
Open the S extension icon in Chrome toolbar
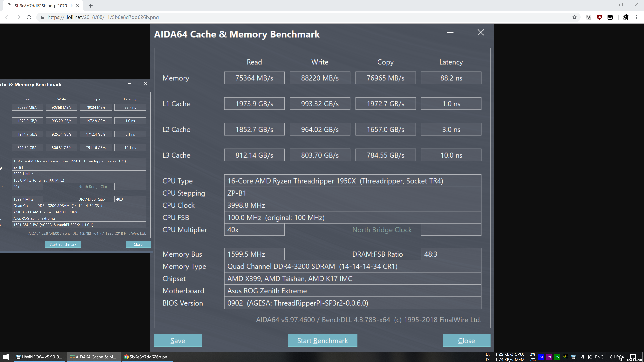tap(588, 17)
